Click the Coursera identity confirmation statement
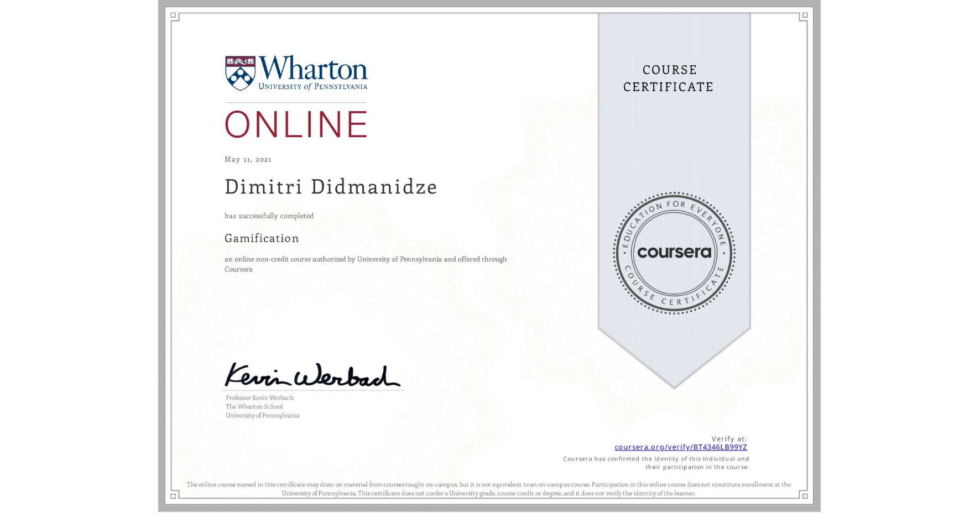The image size is (980, 513). (655, 462)
